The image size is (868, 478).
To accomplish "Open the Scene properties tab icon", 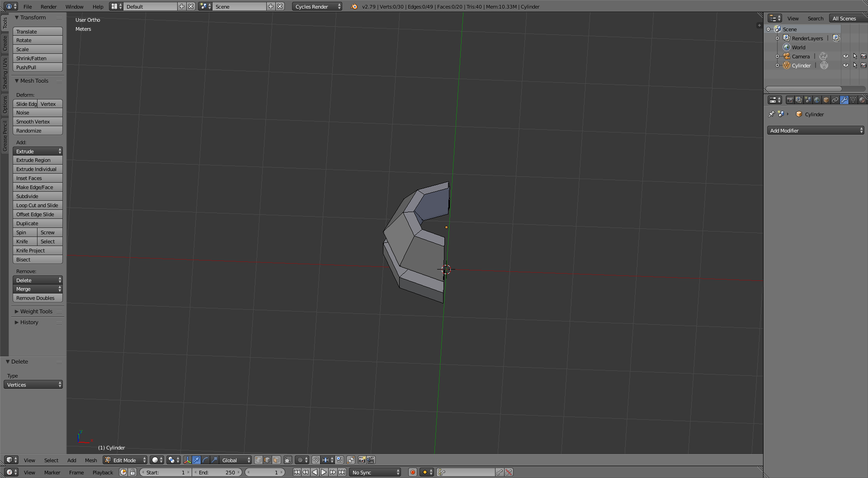I will tap(808, 100).
